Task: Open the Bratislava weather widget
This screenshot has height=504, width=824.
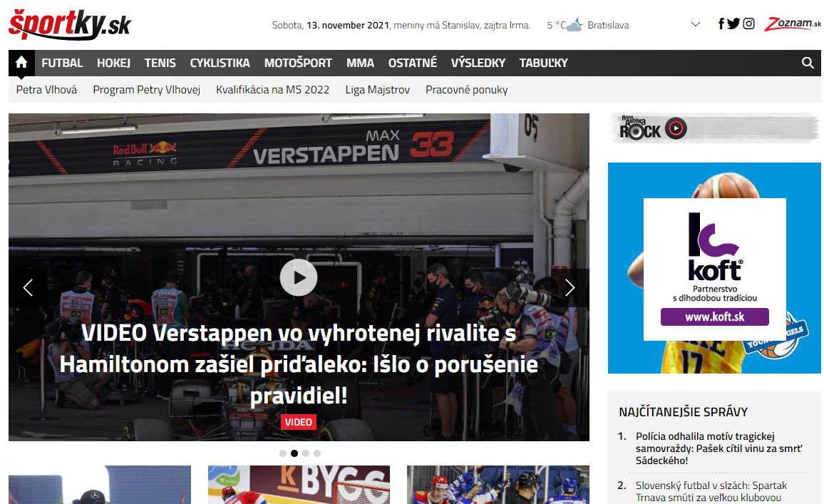Action: (x=588, y=25)
